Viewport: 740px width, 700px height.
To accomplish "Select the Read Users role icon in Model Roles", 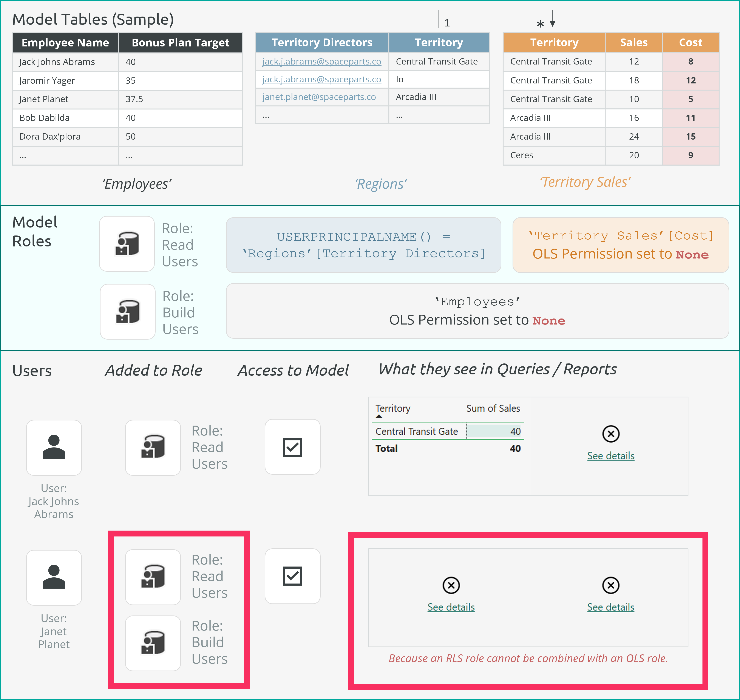I will click(x=127, y=243).
